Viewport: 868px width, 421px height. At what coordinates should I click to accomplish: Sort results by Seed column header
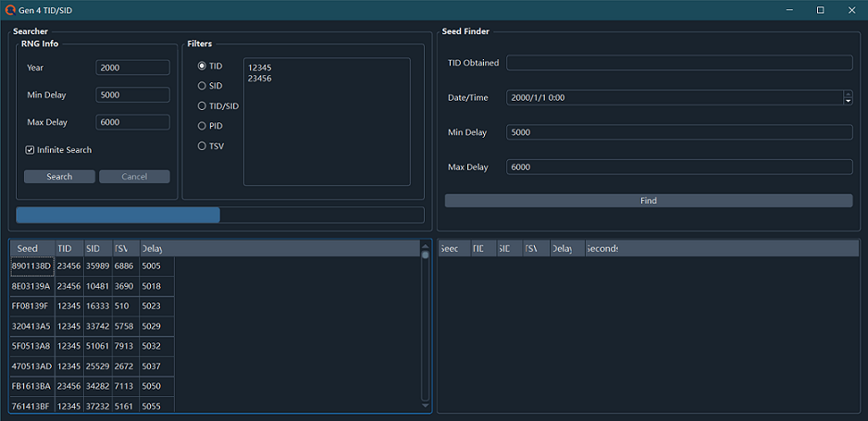pyautogui.click(x=28, y=249)
